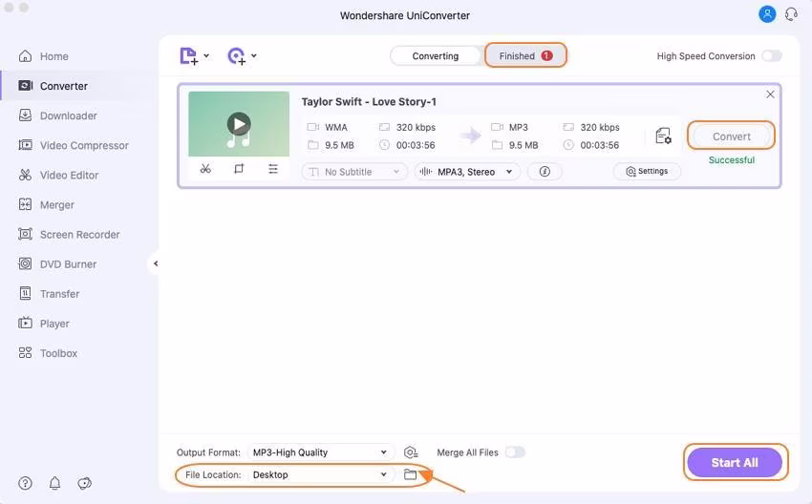Open the feedback chat icon

coord(84,483)
